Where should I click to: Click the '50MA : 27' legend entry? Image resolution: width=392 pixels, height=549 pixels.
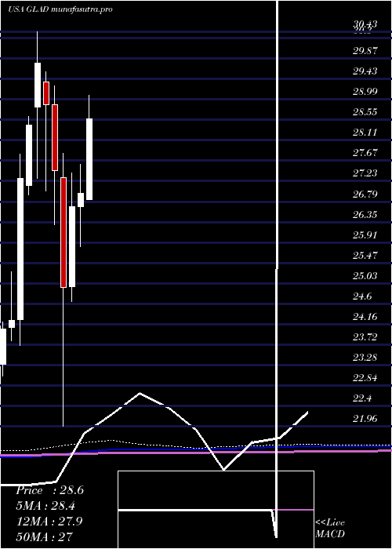45,536
